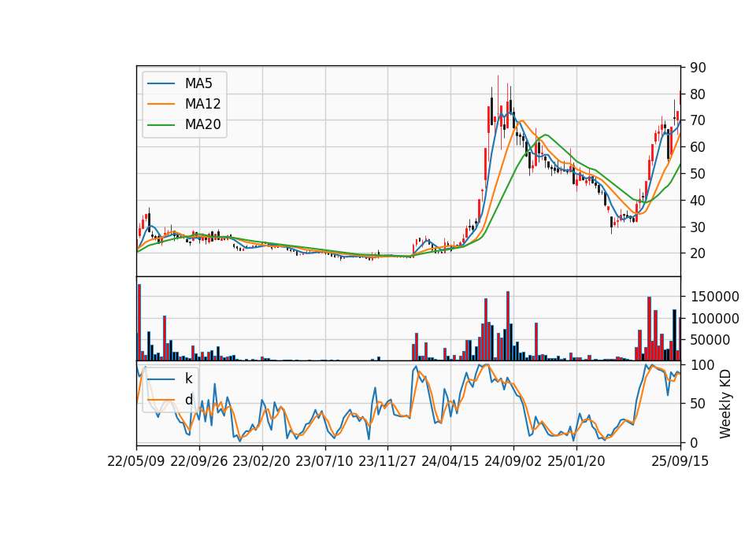
Task: Click the 24/09/02 date label
Action: [x=513, y=461]
